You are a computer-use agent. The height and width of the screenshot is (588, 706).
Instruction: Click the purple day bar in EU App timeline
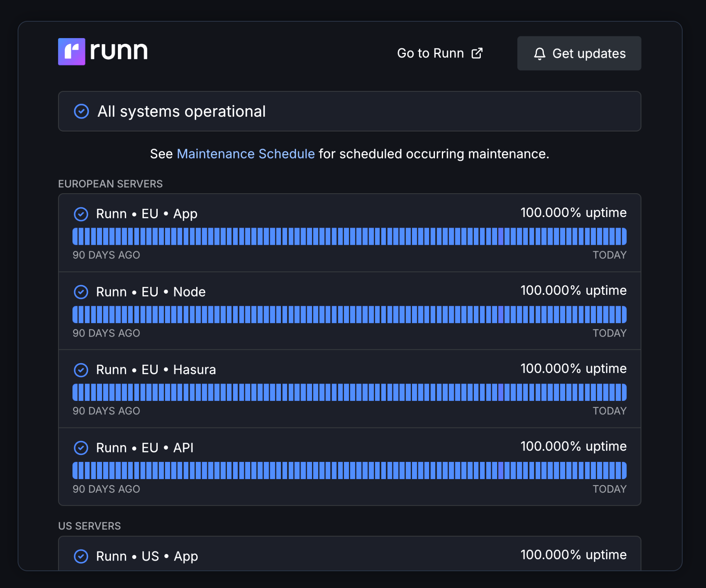click(x=501, y=237)
